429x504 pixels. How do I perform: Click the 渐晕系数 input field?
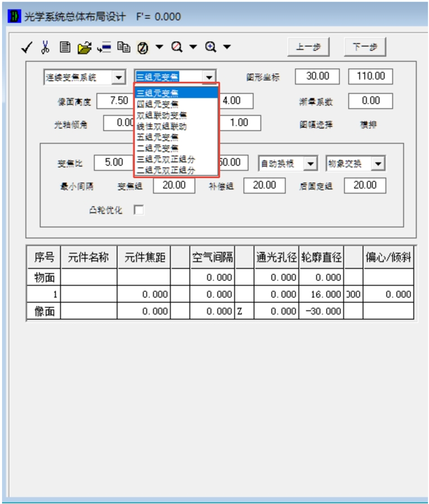click(370, 101)
